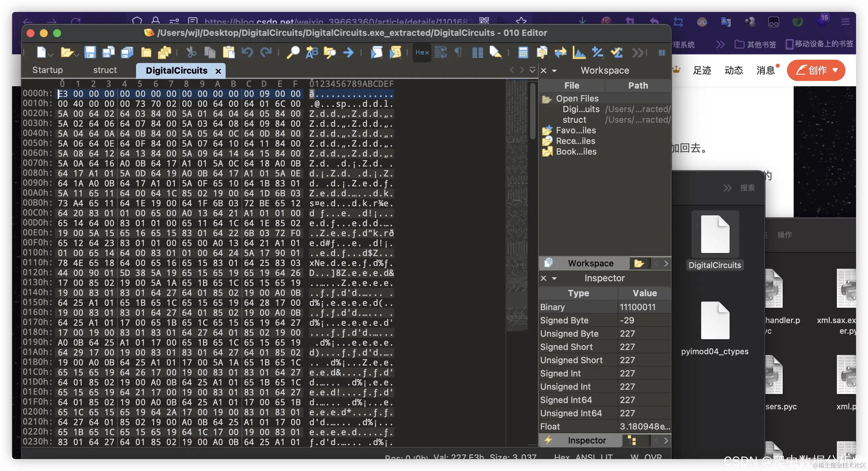Click the Compare files arrows icon

click(x=560, y=52)
